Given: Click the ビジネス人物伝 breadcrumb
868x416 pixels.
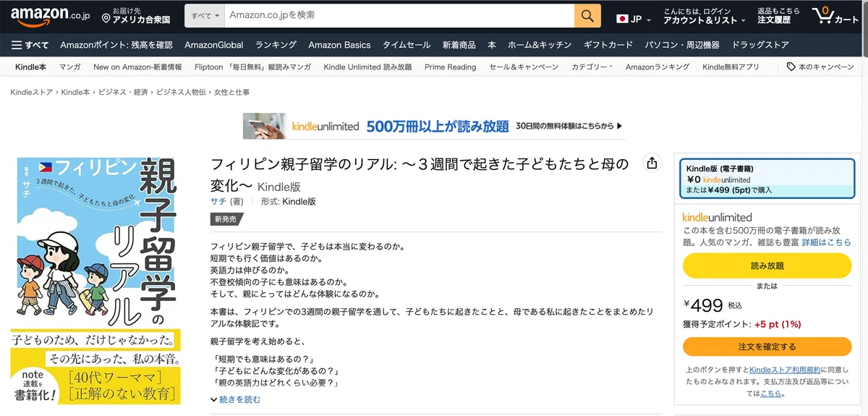Looking at the screenshot, I should (x=181, y=93).
